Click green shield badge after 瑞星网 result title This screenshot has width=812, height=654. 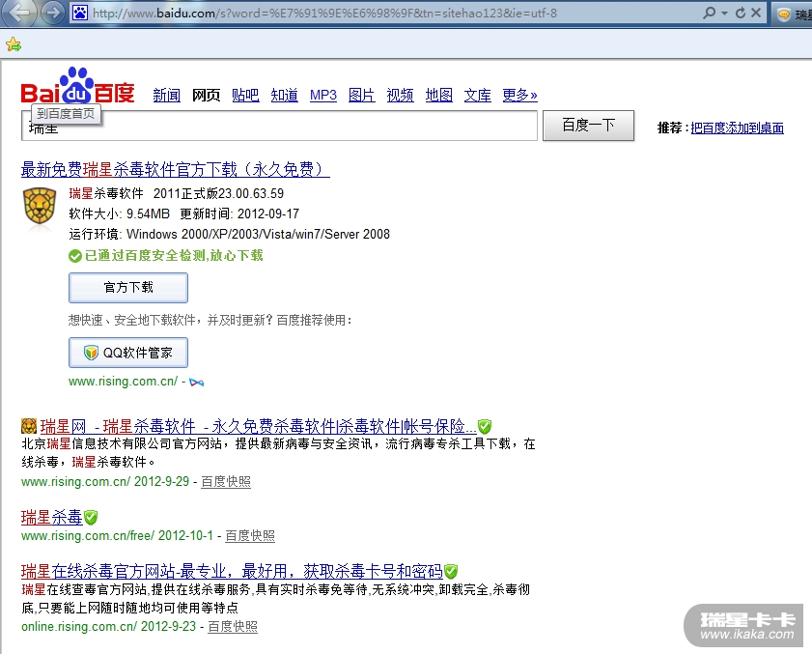tap(485, 427)
